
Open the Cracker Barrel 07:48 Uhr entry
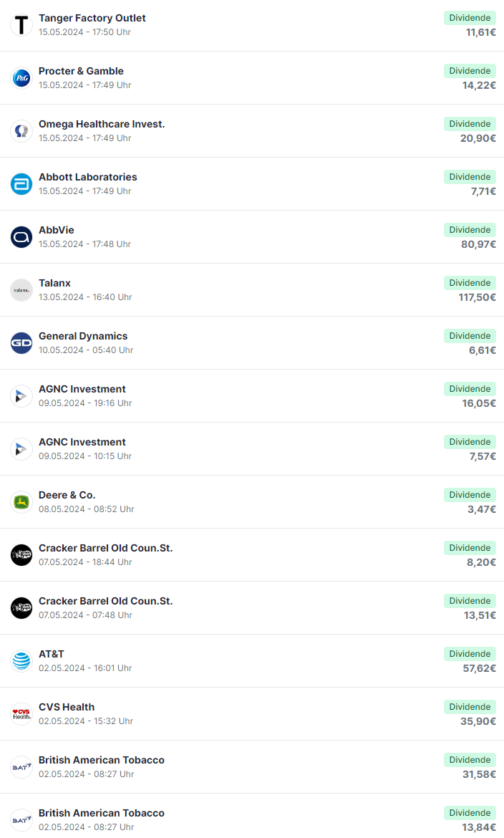click(252, 607)
